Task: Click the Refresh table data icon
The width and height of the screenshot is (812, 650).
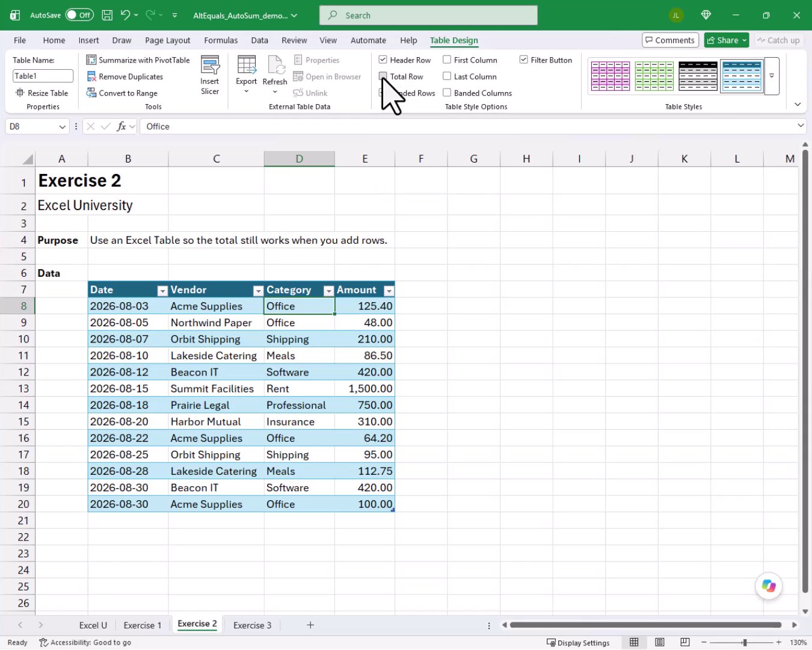Action: (x=275, y=64)
